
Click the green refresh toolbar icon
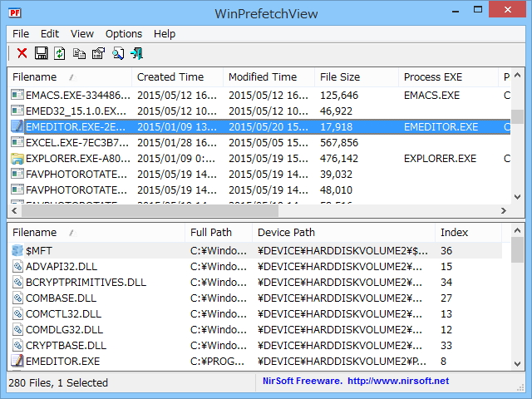(x=60, y=53)
